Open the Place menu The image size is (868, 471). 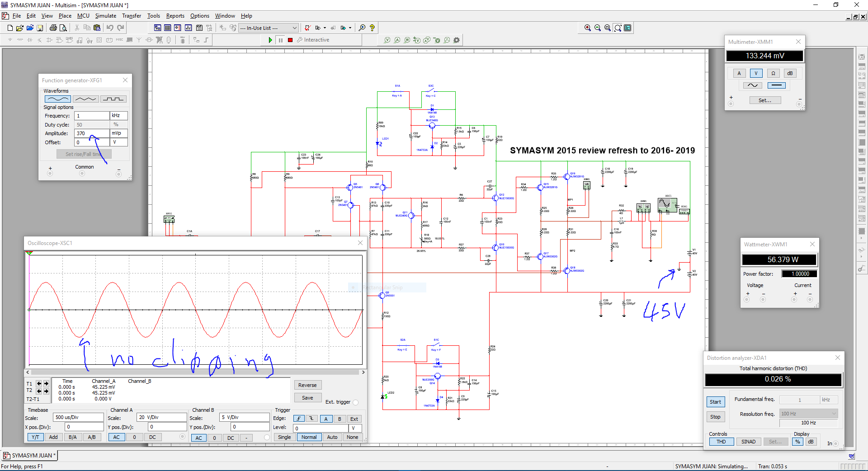[65, 16]
